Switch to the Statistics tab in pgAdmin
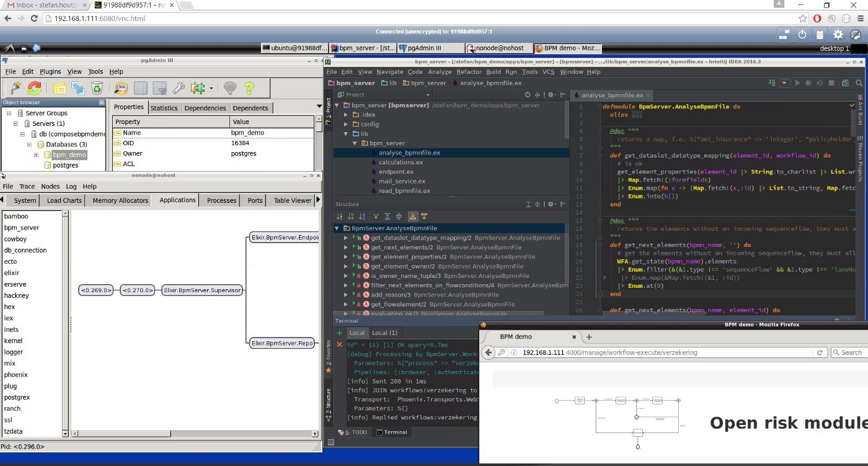The image size is (868, 466). (x=164, y=108)
